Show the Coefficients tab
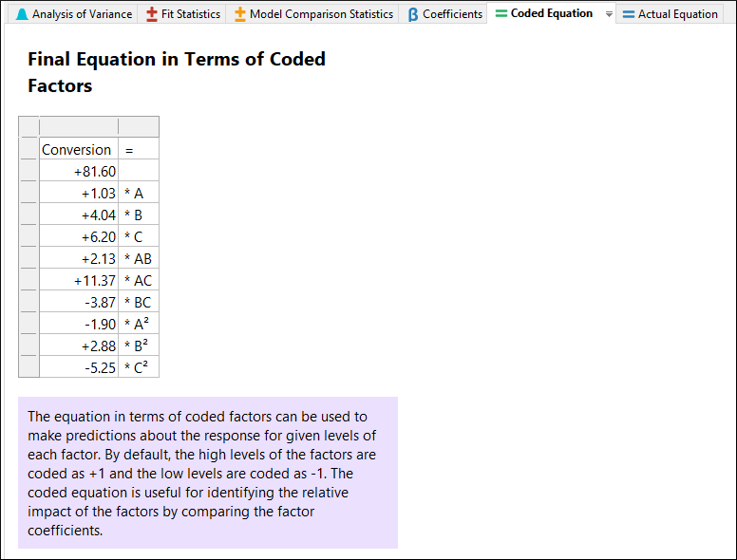 click(444, 14)
